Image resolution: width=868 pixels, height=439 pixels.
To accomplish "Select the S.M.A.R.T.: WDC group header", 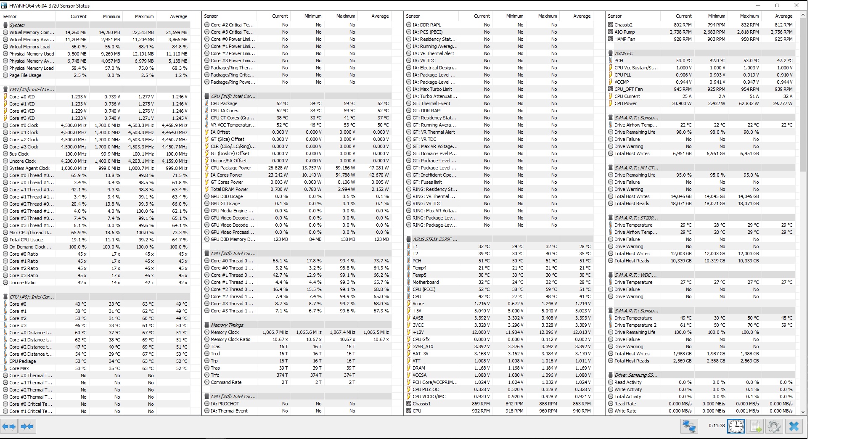I will coord(701,275).
